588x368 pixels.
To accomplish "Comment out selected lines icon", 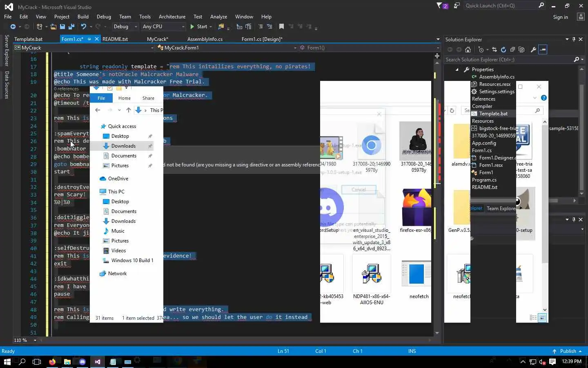I will coord(261,27).
